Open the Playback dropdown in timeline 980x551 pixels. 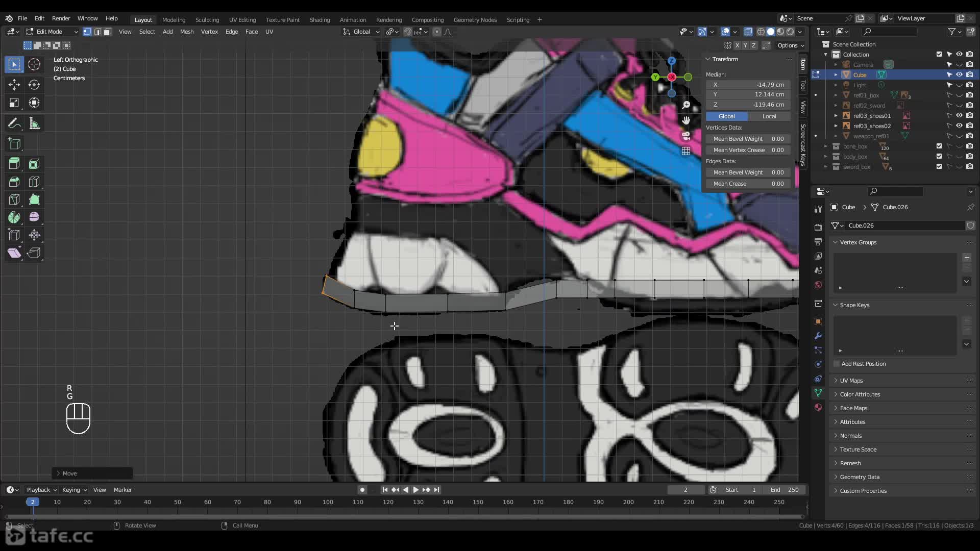coord(41,490)
